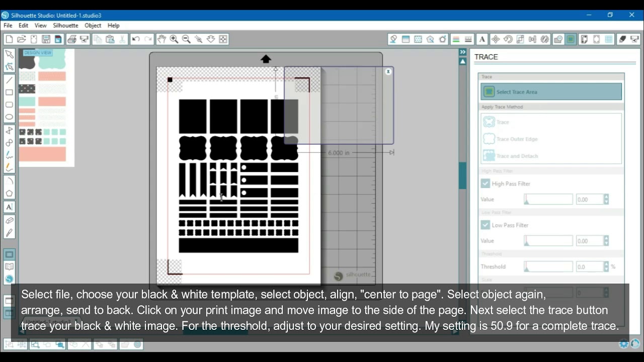Open the Edit menu

pyautogui.click(x=24, y=26)
